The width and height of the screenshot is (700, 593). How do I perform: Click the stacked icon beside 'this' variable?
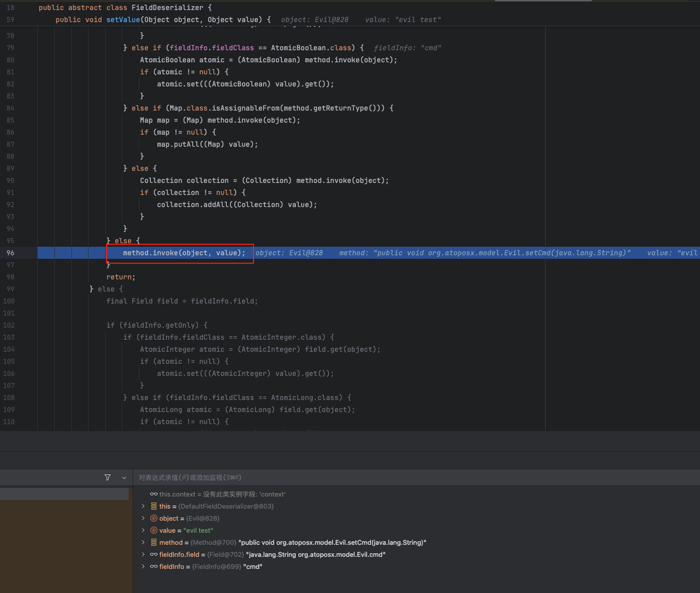pos(154,506)
